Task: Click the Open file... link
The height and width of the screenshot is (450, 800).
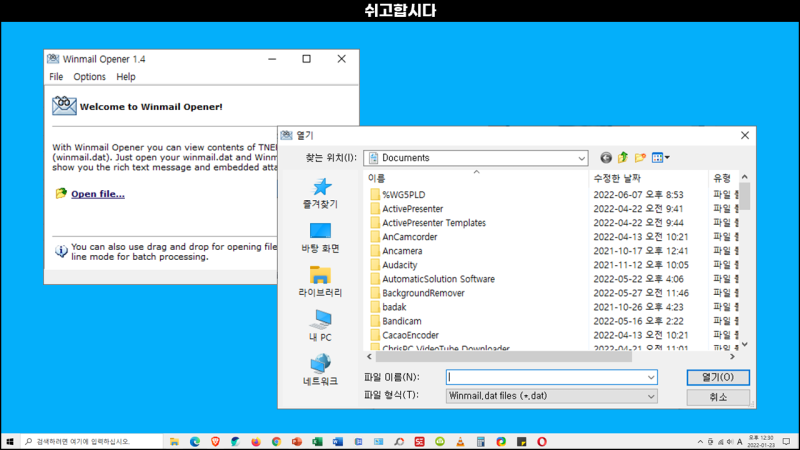Action: [x=97, y=194]
